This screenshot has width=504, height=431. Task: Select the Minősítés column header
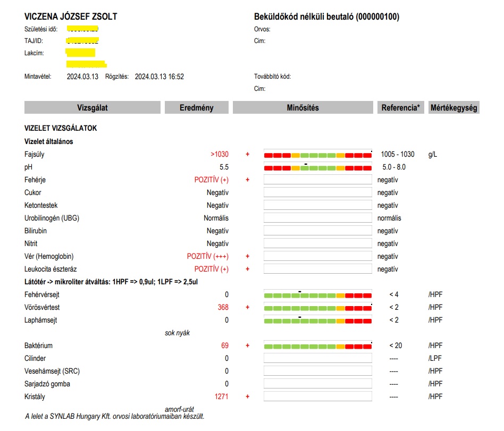pyautogui.click(x=303, y=108)
